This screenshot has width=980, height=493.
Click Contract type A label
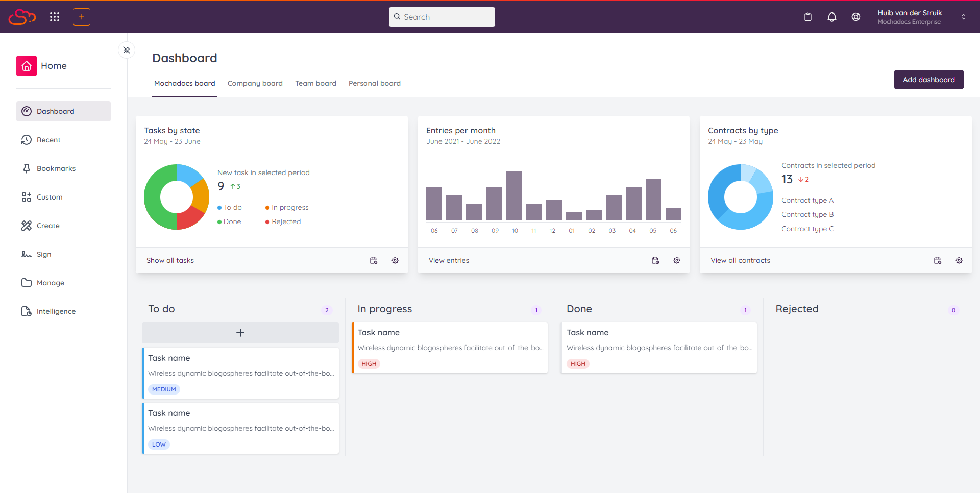pos(807,200)
